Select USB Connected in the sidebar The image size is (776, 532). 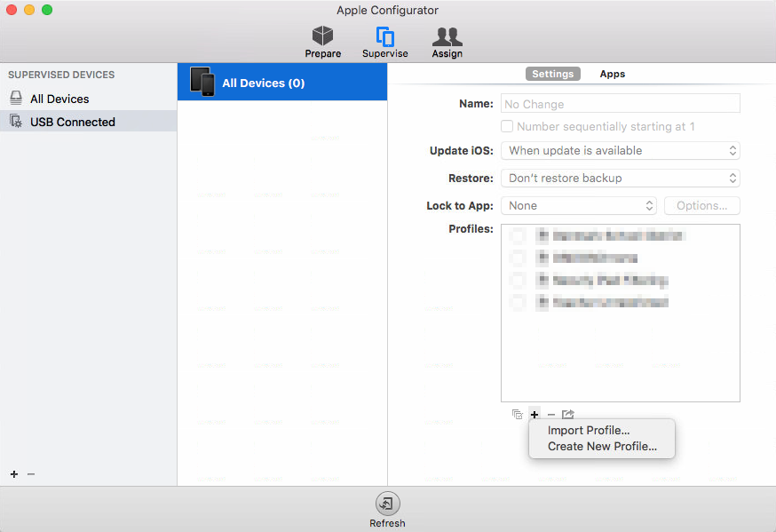[88, 122]
